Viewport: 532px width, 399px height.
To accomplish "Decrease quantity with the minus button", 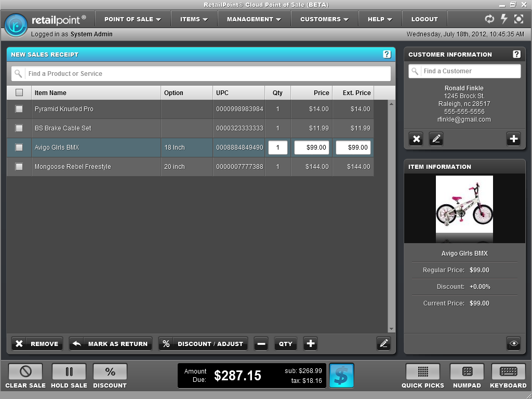I will (x=261, y=344).
